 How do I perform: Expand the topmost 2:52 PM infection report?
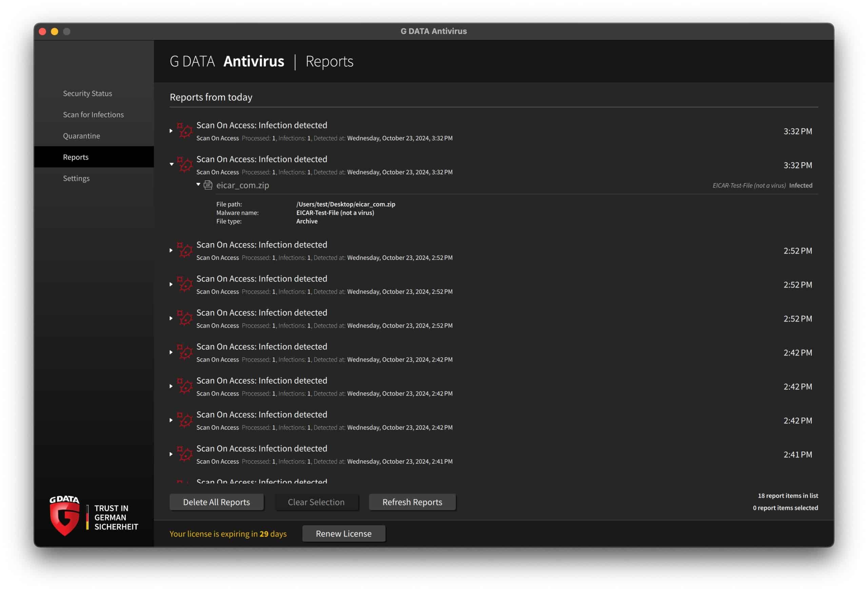pos(171,250)
